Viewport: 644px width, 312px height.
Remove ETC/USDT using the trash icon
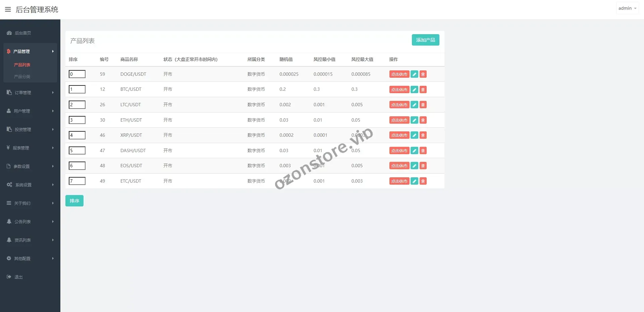[x=423, y=181]
